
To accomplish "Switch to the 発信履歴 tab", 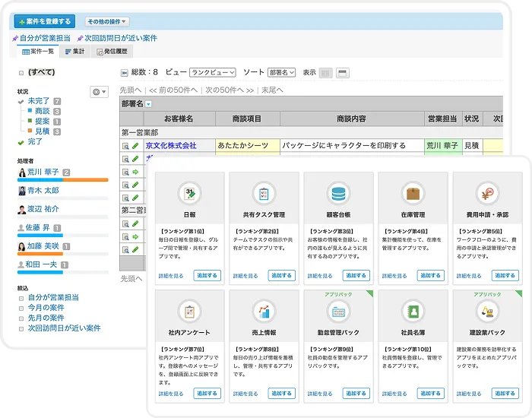I will [114, 52].
